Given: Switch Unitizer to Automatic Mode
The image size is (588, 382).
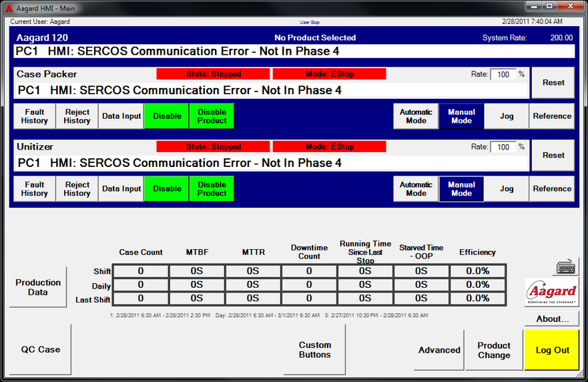Looking at the screenshot, I should pos(416,189).
